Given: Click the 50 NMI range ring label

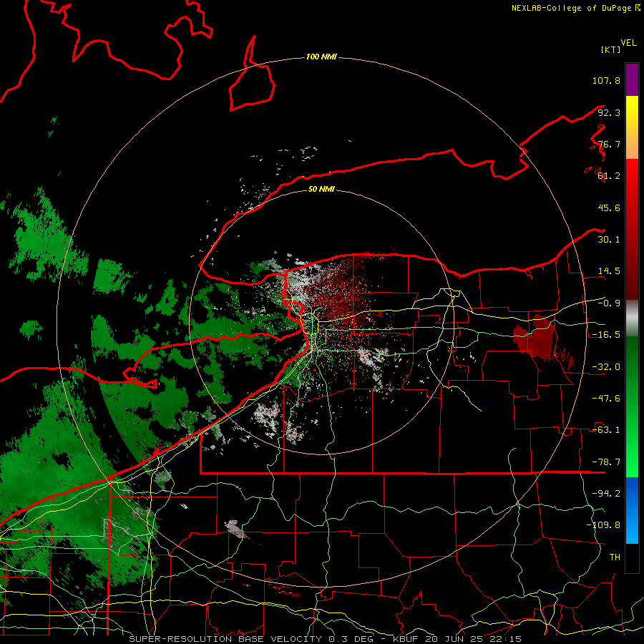Looking at the screenshot, I should click(x=321, y=189).
